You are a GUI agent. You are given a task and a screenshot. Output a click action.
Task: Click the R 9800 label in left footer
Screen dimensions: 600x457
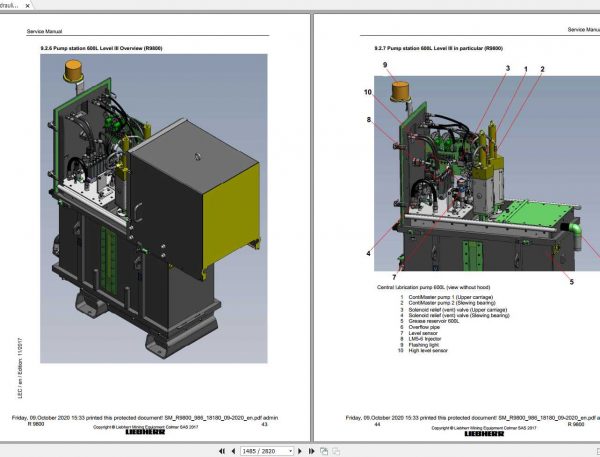pos(36,424)
